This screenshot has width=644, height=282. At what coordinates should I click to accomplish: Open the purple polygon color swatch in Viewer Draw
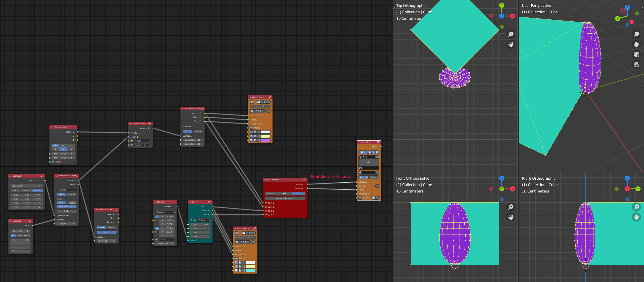(x=266, y=140)
